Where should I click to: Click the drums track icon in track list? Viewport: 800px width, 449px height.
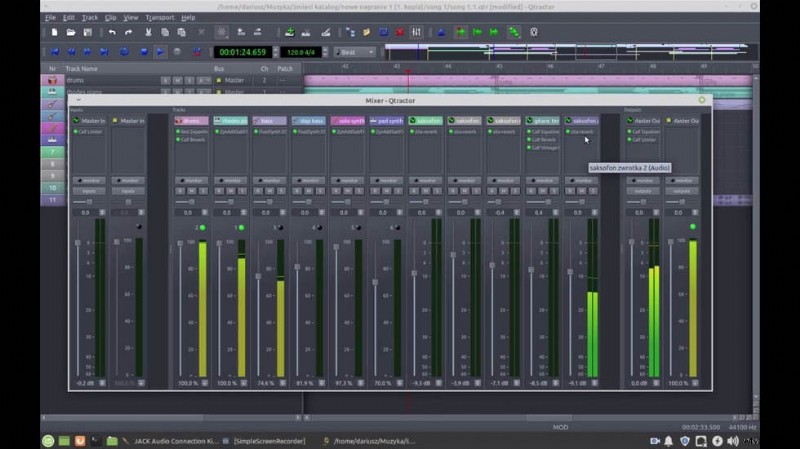tap(52, 80)
